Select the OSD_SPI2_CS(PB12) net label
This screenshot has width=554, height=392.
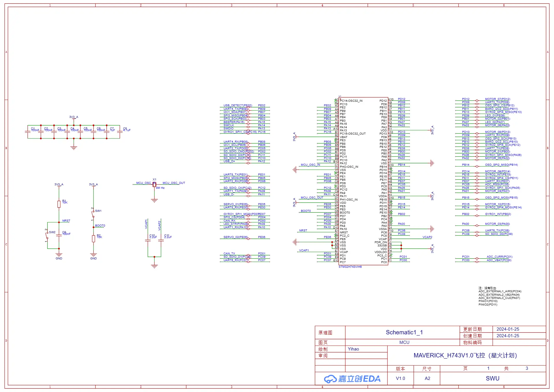499,105
